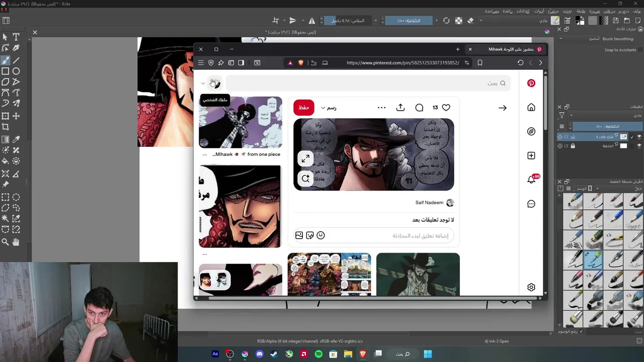Open Pinterest home icon in sidebar
Viewport: 644px width, 362px height.
tap(531, 107)
